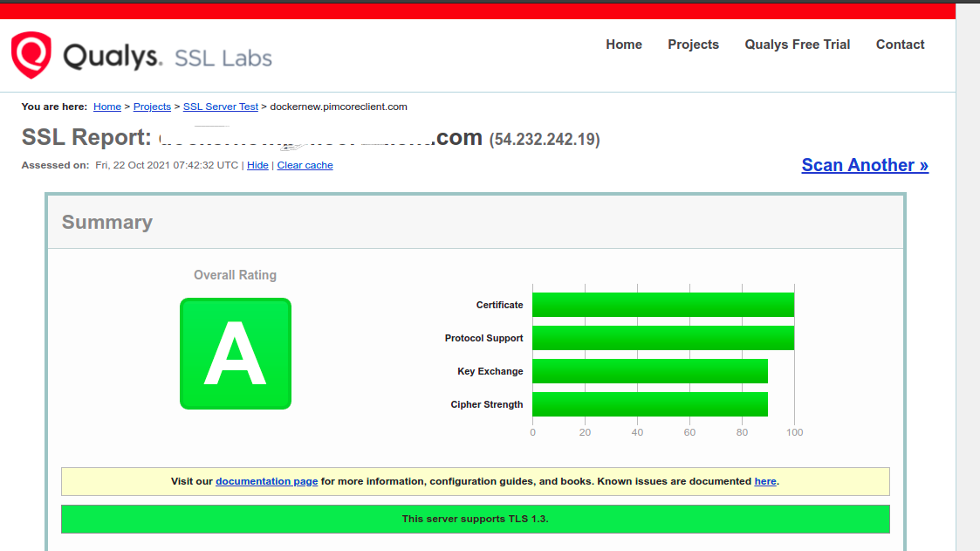
Task: Follow the Home breadcrumb link
Action: 106,107
